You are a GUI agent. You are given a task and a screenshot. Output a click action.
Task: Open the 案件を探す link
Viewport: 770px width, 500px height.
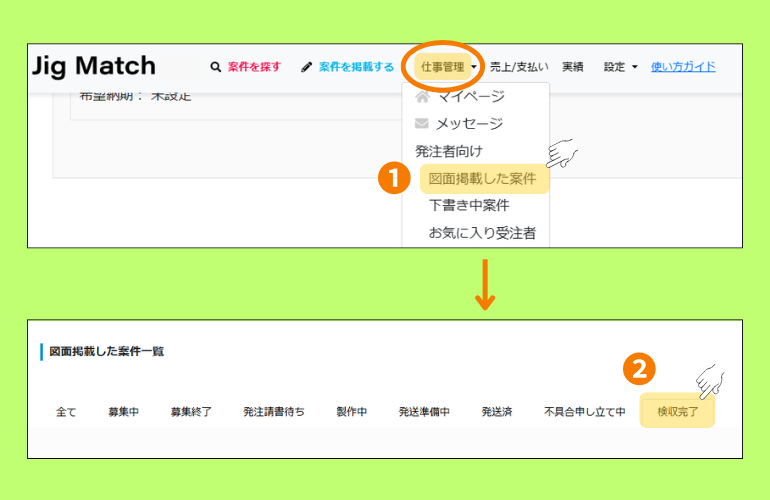pyautogui.click(x=254, y=67)
